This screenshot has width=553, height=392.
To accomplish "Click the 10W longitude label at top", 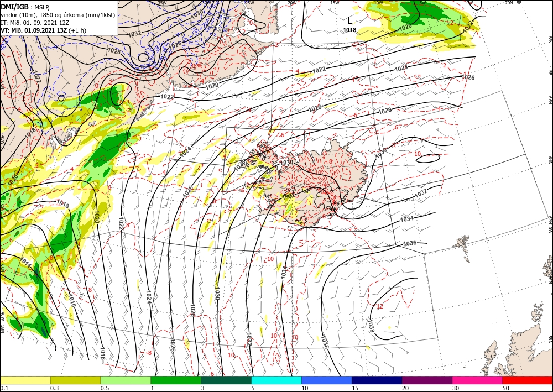I will [378, 3].
